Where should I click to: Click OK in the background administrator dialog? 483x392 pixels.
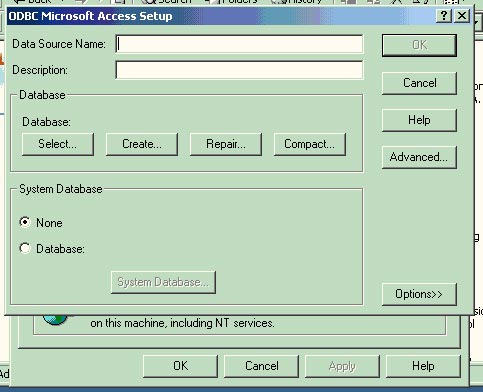pos(180,366)
